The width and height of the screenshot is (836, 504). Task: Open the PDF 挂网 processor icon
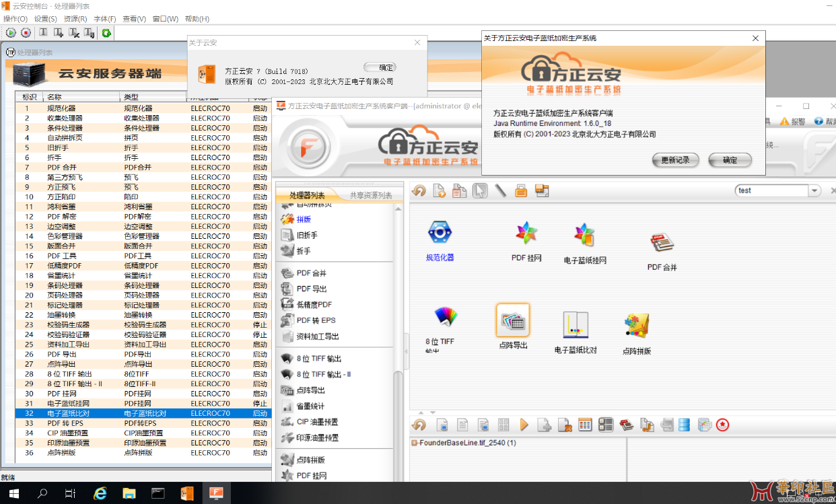pyautogui.click(x=526, y=233)
